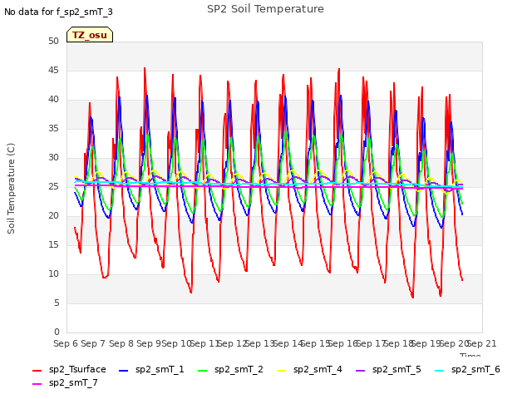Click the y-axis tick label 45
This screenshot has width=532, height=399.
tap(53, 70)
